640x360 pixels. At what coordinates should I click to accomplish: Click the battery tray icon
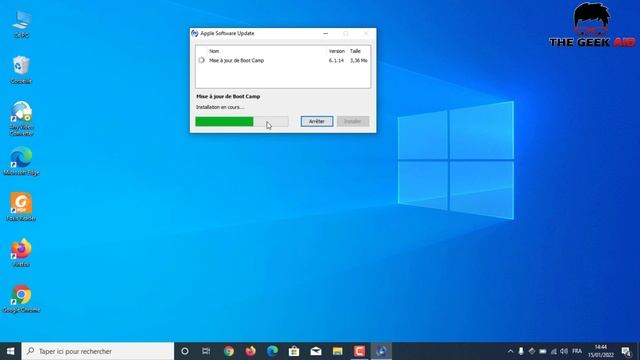click(542, 351)
